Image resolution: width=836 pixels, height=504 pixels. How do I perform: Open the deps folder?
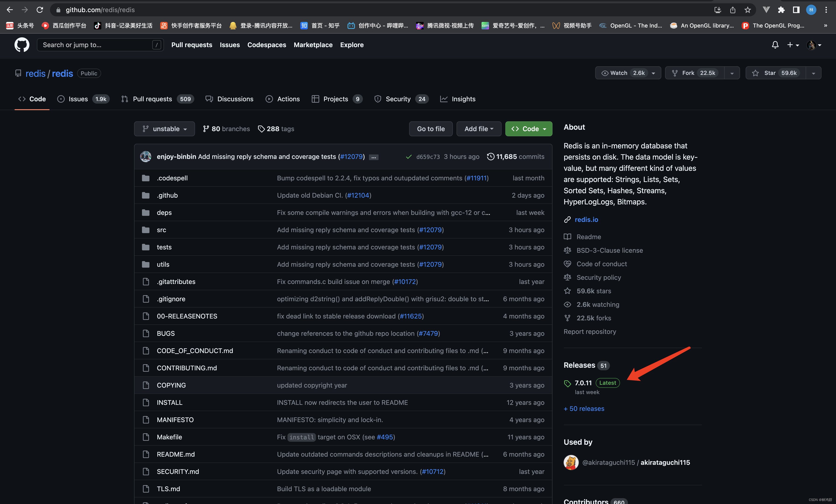pyautogui.click(x=164, y=213)
